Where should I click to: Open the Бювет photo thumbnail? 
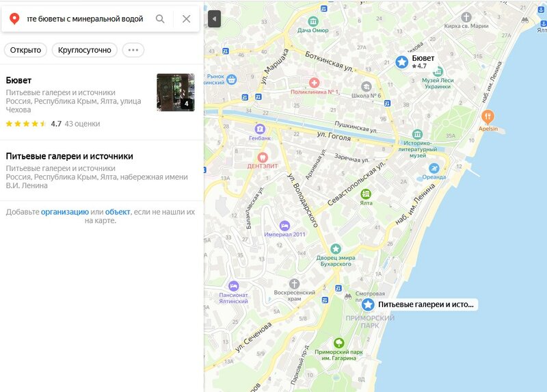175,92
